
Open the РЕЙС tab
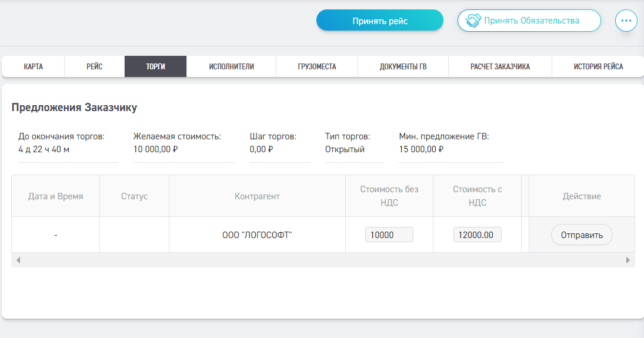point(94,66)
